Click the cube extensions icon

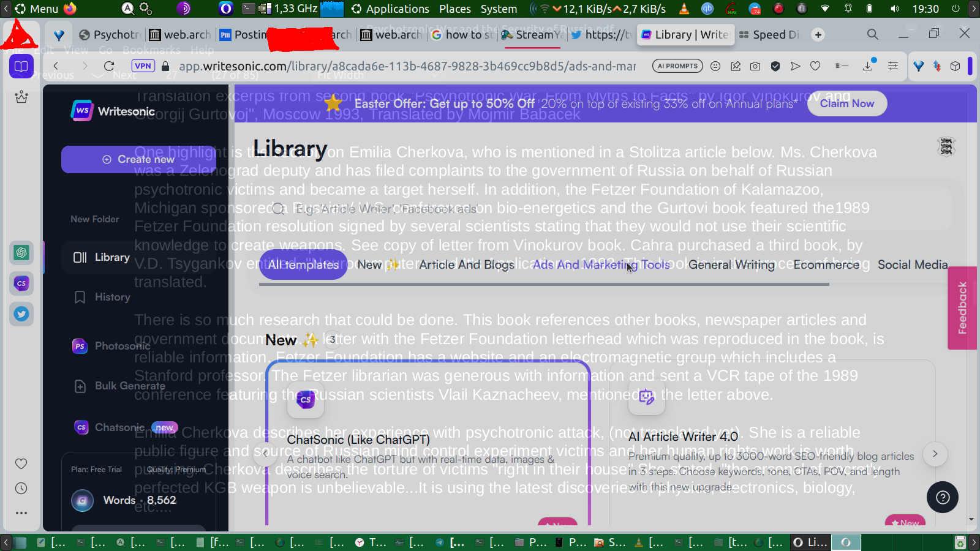coord(955,66)
